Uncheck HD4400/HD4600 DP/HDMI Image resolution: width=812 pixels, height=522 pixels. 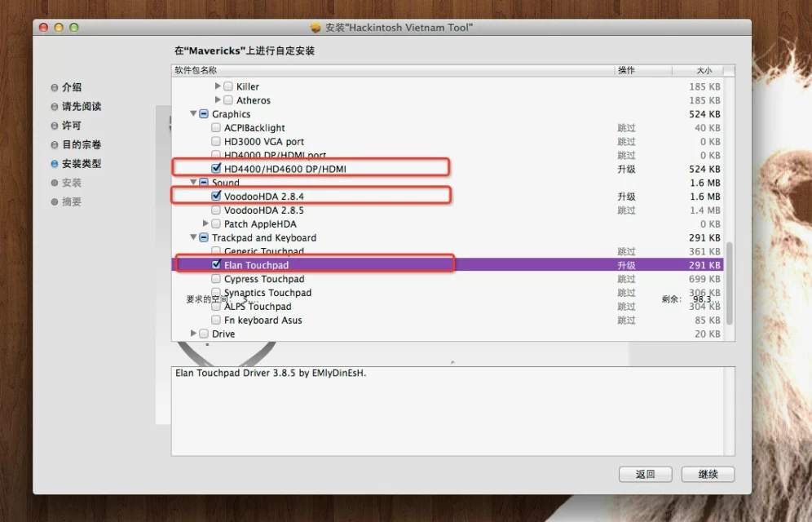tap(217, 168)
